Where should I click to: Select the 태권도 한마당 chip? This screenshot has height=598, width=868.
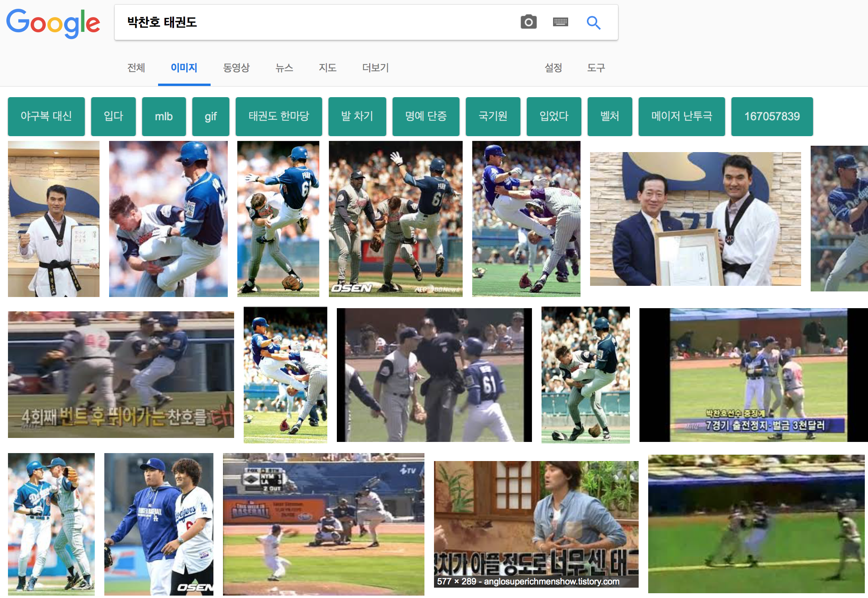pos(279,116)
